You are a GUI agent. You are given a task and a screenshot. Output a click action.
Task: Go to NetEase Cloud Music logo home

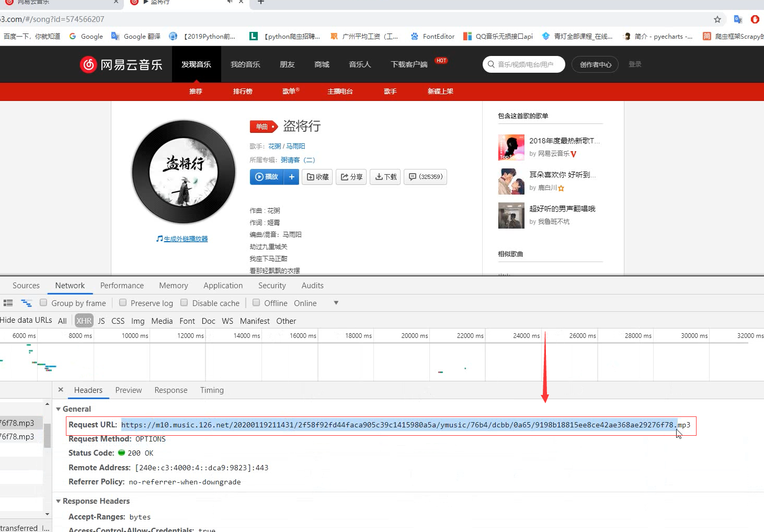pos(121,64)
